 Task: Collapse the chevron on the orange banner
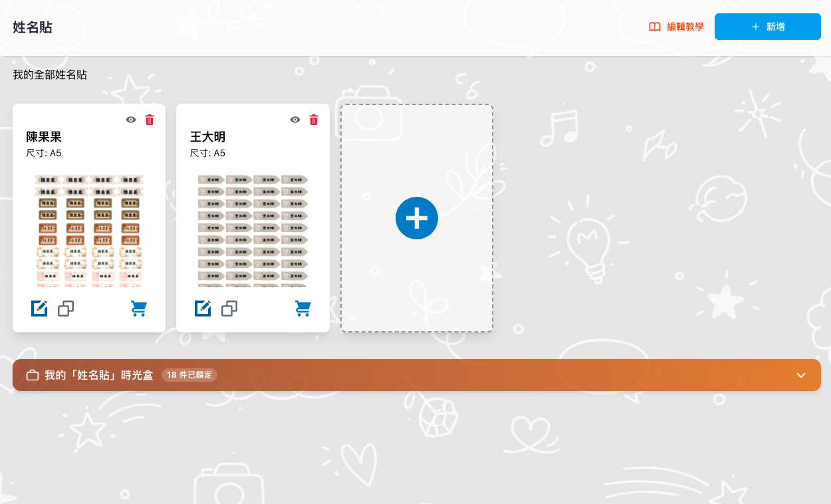(800, 374)
